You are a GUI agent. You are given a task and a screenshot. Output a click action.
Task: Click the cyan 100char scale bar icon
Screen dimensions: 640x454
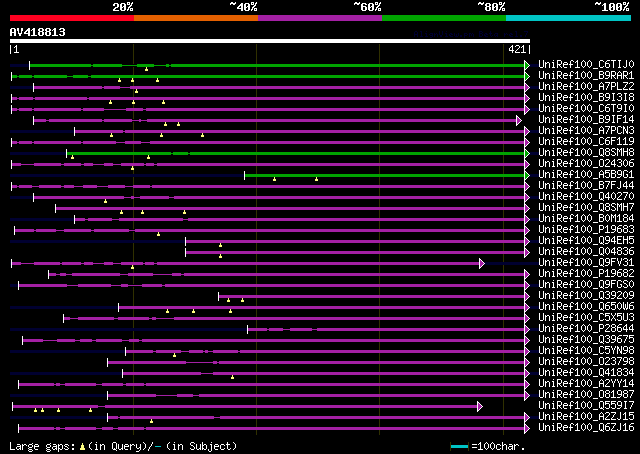[460, 446]
